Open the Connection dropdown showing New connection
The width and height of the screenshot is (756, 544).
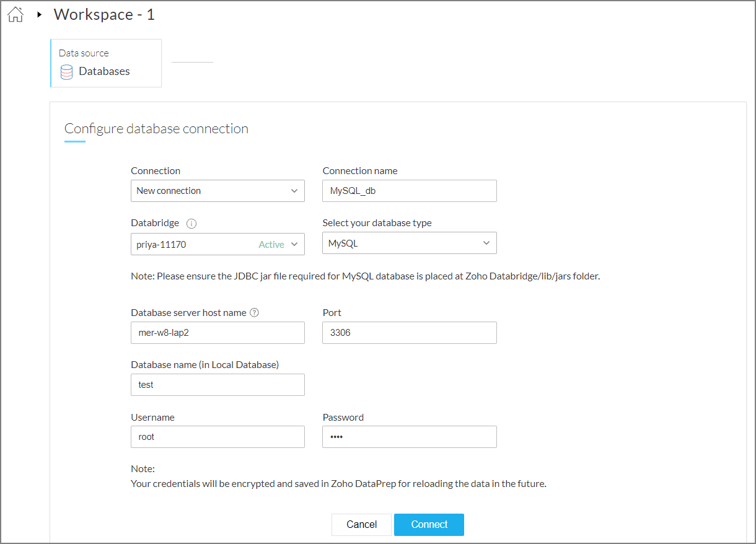[218, 191]
